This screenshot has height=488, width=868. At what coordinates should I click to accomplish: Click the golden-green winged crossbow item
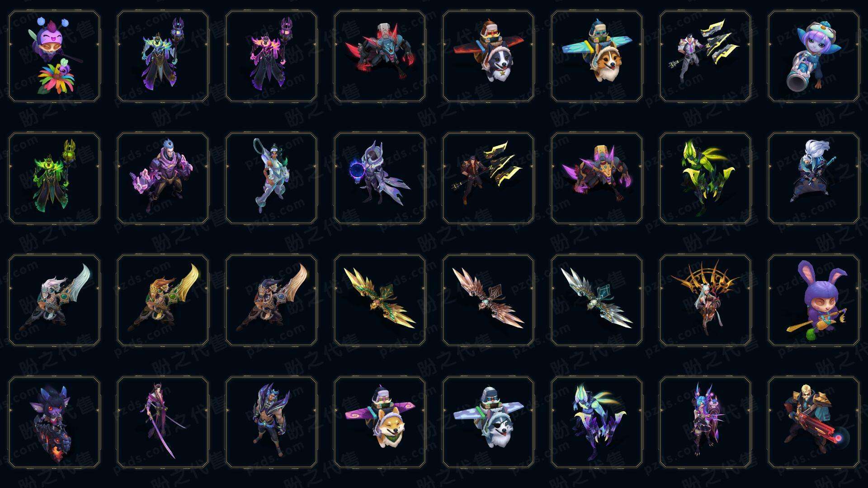(x=380, y=300)
